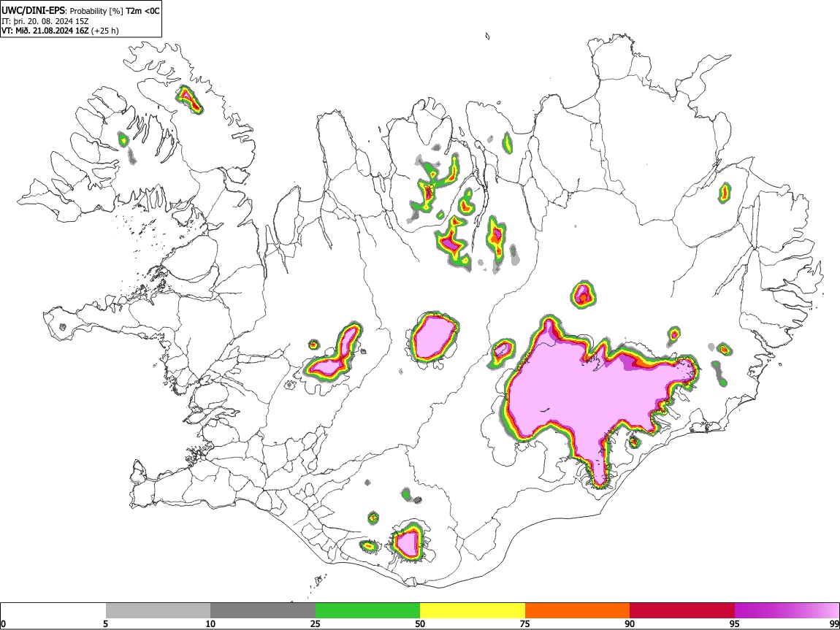Click the legend value '0'
Image resolution: width=840 pixels, height=630 pixels.
4,623
